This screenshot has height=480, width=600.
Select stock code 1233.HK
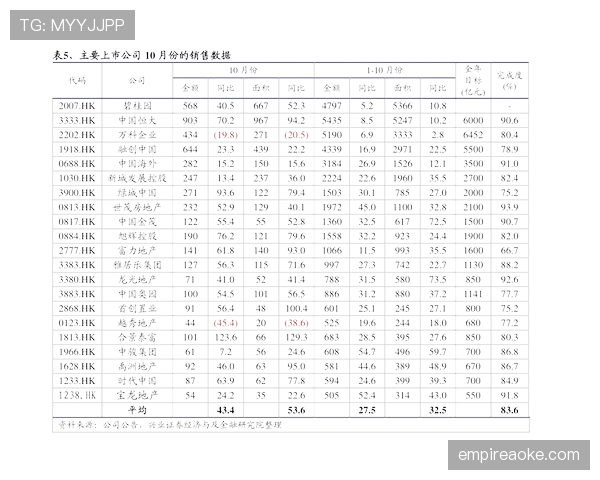(x=77, y=381)
